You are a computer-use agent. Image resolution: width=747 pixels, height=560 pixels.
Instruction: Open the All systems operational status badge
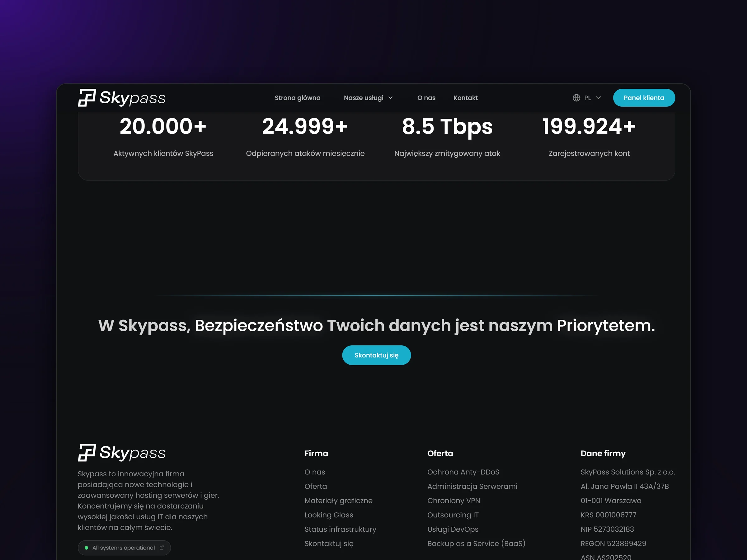[x=124, y=548]
